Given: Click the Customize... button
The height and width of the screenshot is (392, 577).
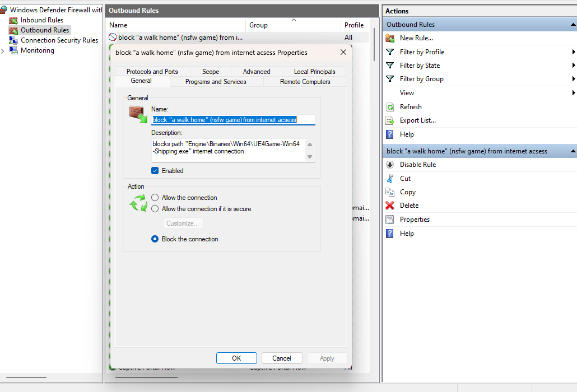Looking at the screenshot, I should pyautogui.click(x=183, y=223).
